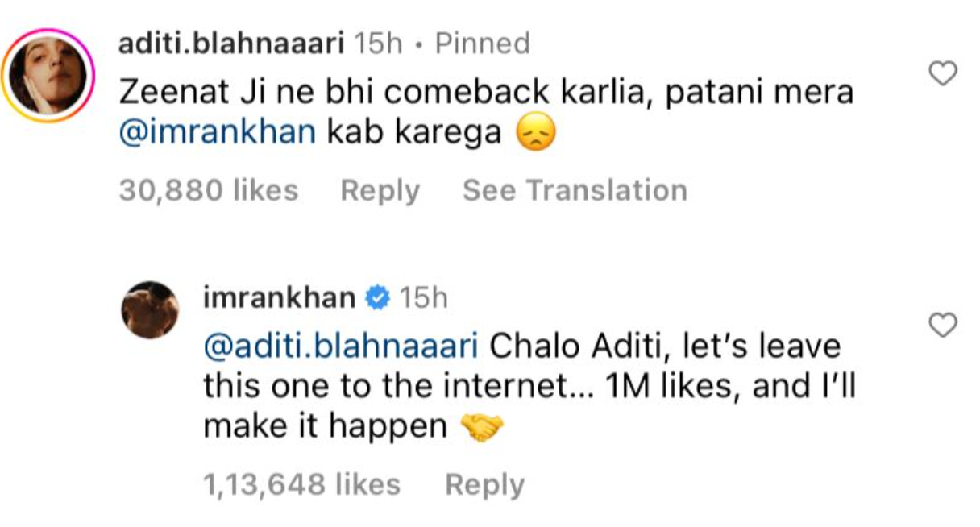Screen dimensions: 980x527
Task: Open aditi.blahnaaari's profile picture
Action: pos(48,77)
